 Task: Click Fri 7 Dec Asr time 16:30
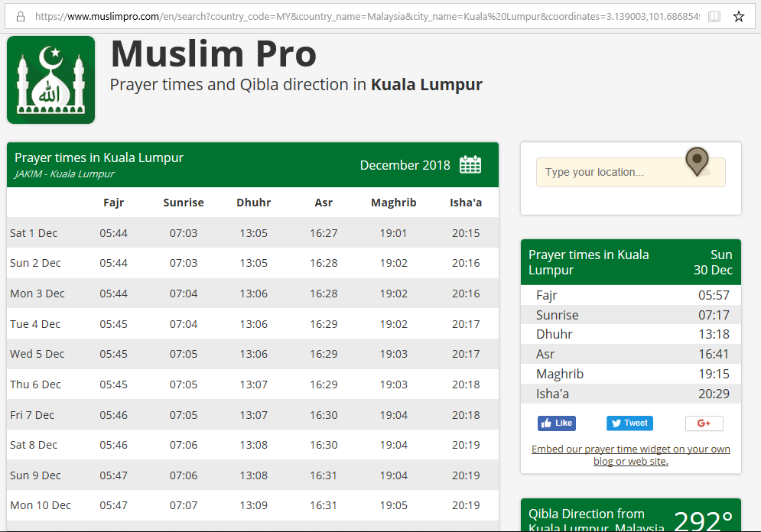click(x=324, y=415)
